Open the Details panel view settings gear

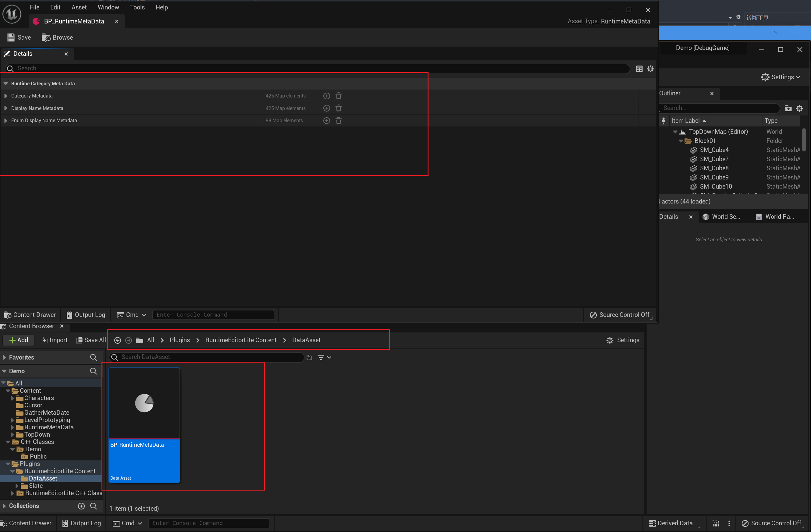click(x=650, y=69)
